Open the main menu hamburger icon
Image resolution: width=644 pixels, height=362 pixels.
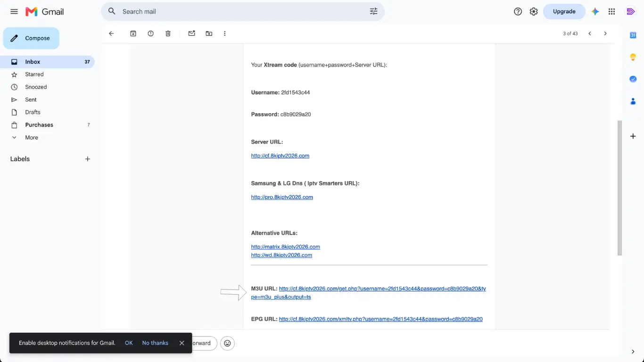(x=14, y=11)
